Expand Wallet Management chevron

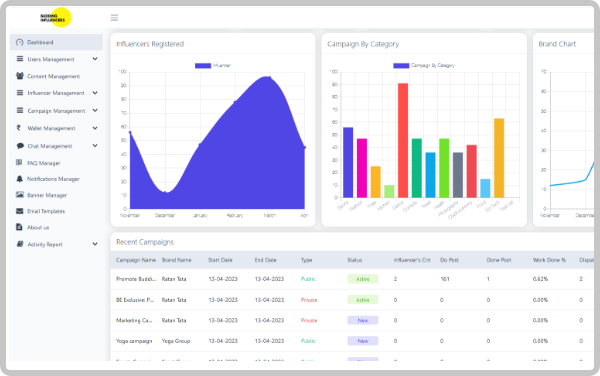click(95, 128)
